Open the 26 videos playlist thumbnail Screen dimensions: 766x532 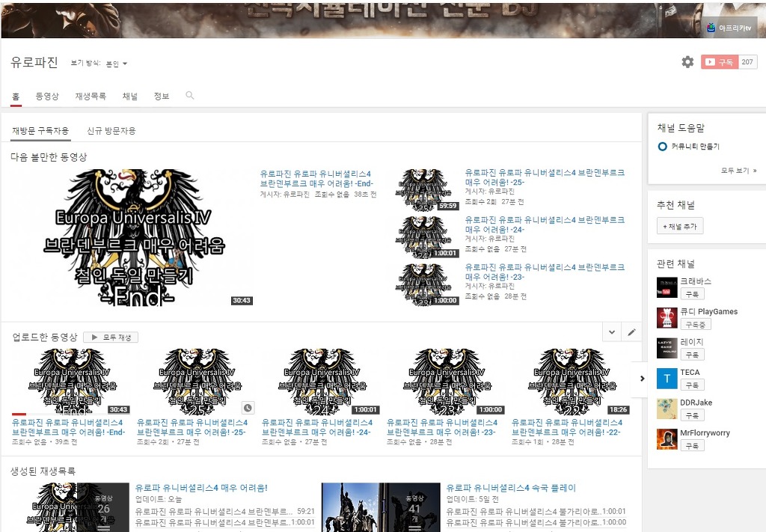(70, 507)
